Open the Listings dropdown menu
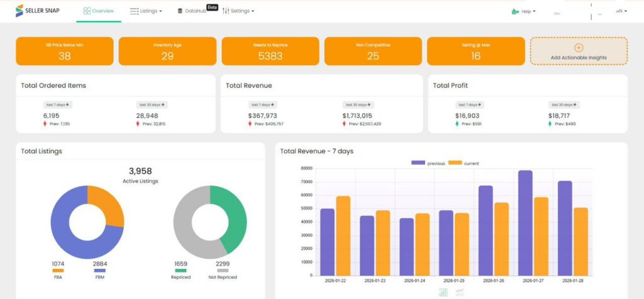The width and height of the screenshot is (644, 299). click(x=146, y=11)
